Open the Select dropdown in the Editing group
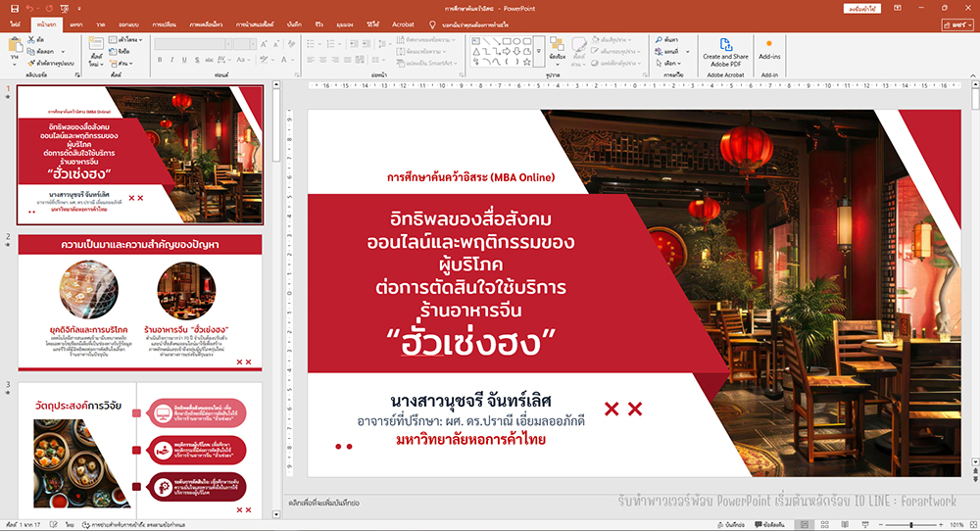The height and width of the screenshot is (531, 980). click(668, 63)
